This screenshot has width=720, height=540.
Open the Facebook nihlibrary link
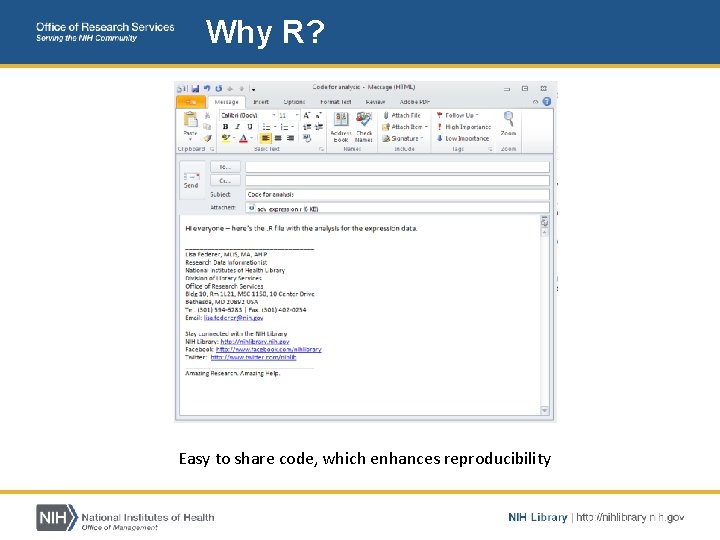tap(269, 349)
